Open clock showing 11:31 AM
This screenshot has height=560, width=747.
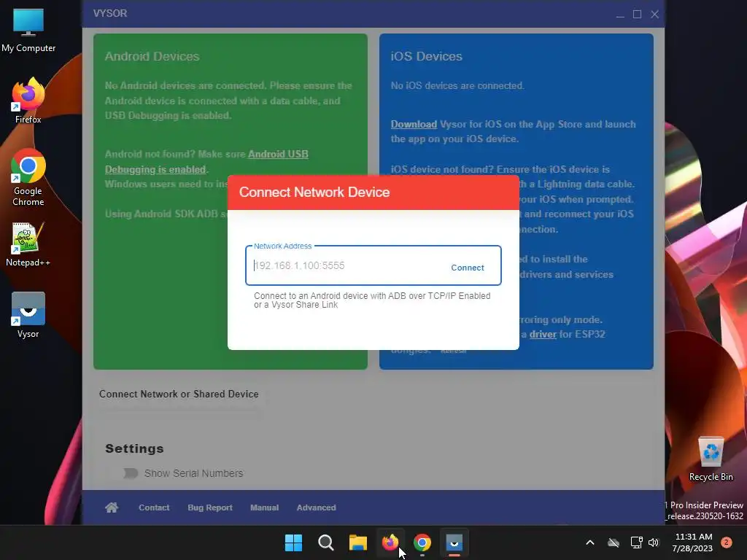692,542
